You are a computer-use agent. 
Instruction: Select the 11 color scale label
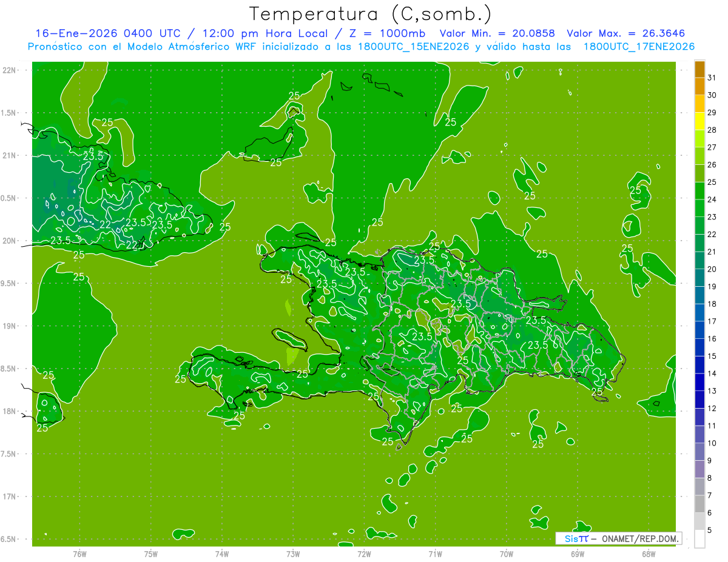[x=712, y=426]
